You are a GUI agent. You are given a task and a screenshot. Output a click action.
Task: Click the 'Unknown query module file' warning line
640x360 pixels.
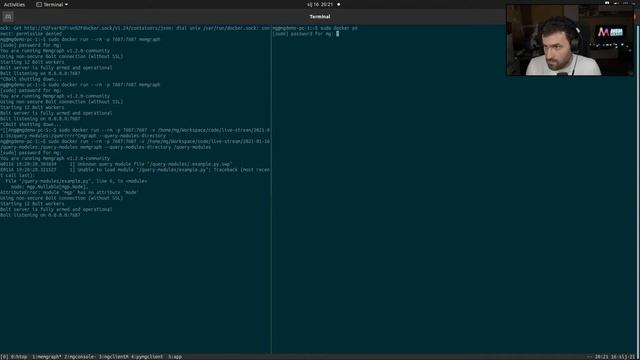coord(116,164)
